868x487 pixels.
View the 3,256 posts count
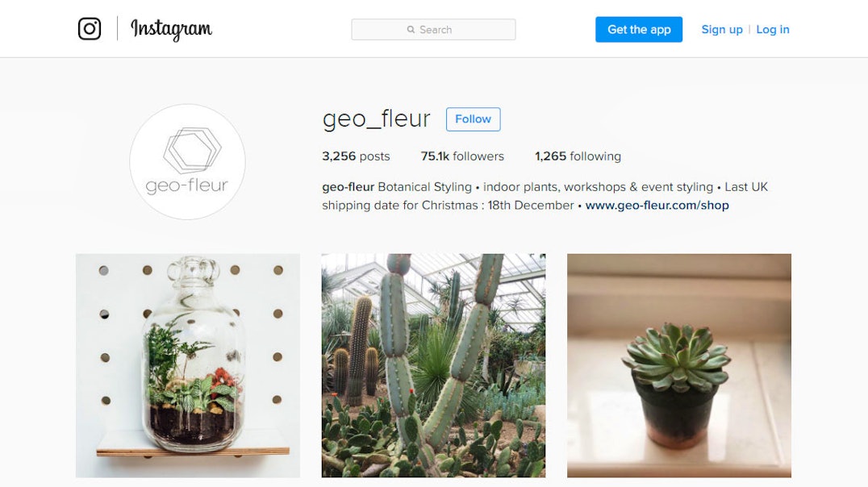point(356,156)
